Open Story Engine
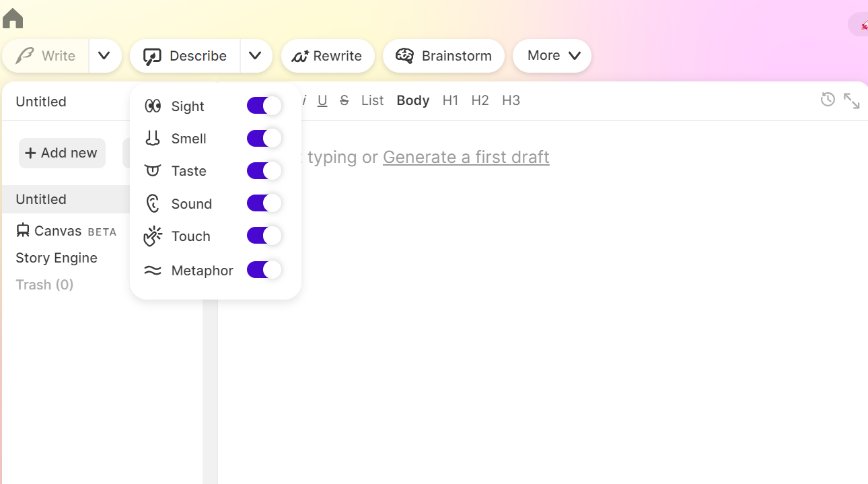The height and width of the screenshot is (484, 868). (56, 258)
